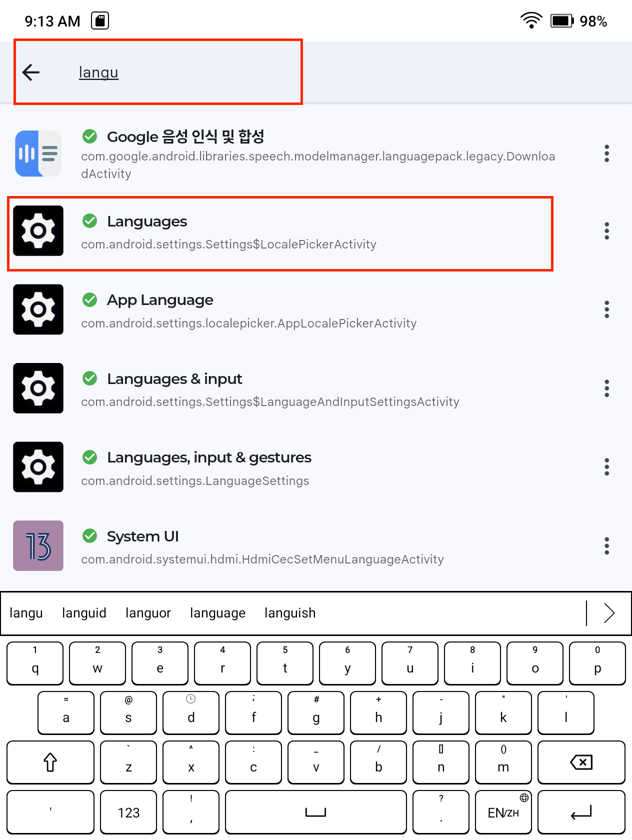Switch to 123 numeric keyboard
This screenshot has width=632, height=840.
tap(128, 812)
